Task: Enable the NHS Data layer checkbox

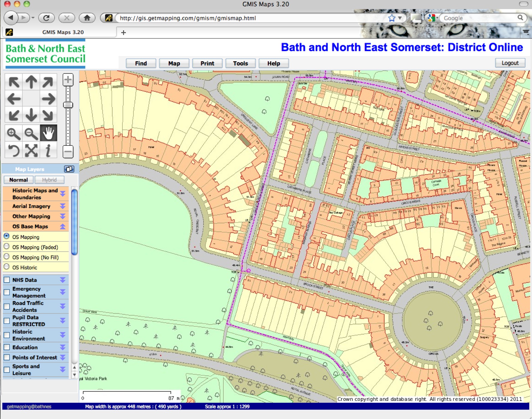Action: click(7, 280)
